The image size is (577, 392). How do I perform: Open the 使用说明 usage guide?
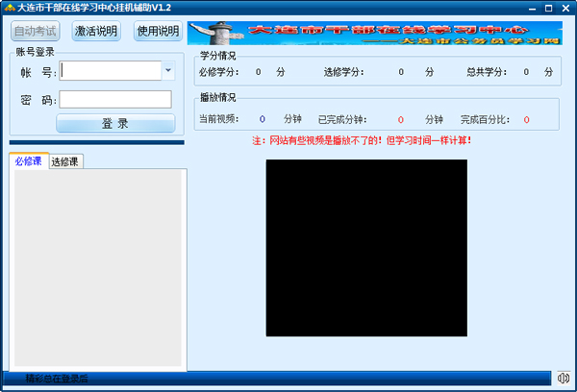(x=158, y=31)
